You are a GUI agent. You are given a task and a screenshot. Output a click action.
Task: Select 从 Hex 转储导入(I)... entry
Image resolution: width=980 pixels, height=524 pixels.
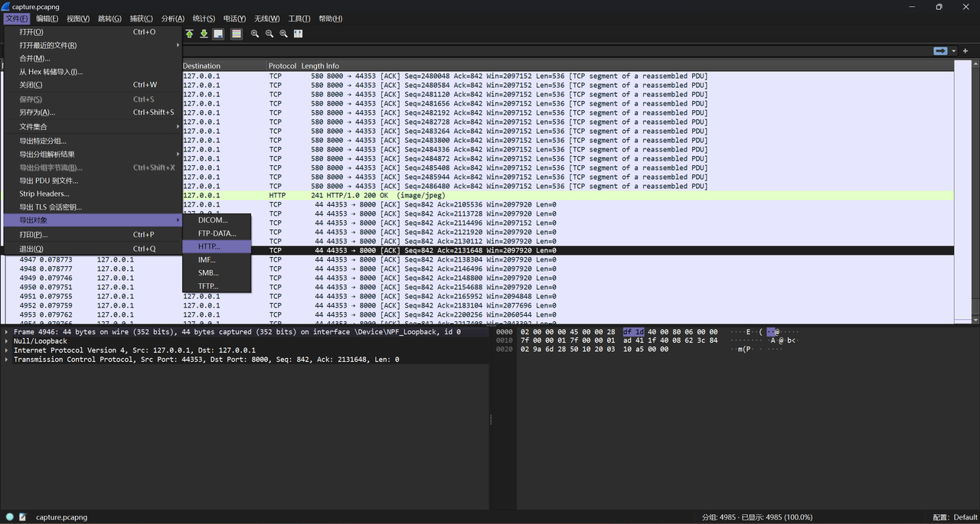(93, 72)
